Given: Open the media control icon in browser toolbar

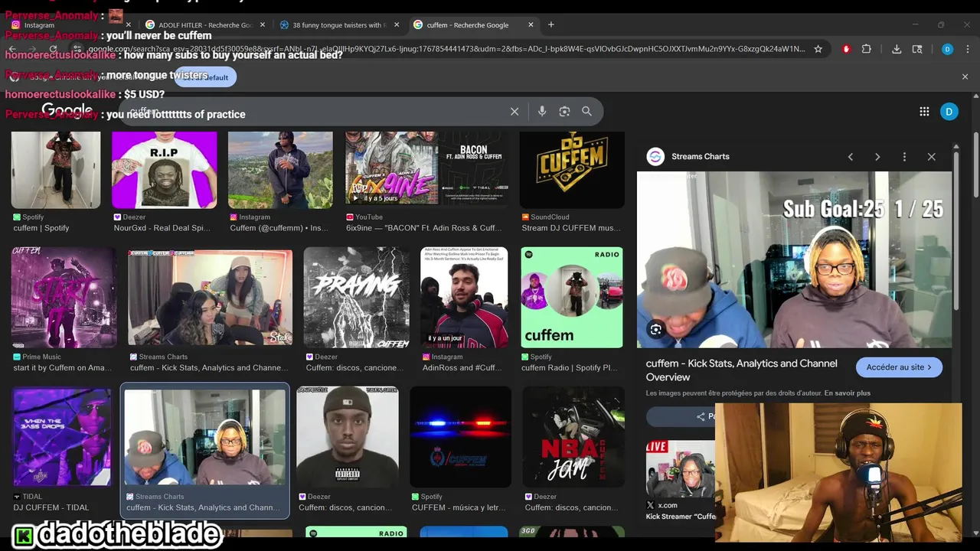Looking at the screenshot, I should (917, 49).
